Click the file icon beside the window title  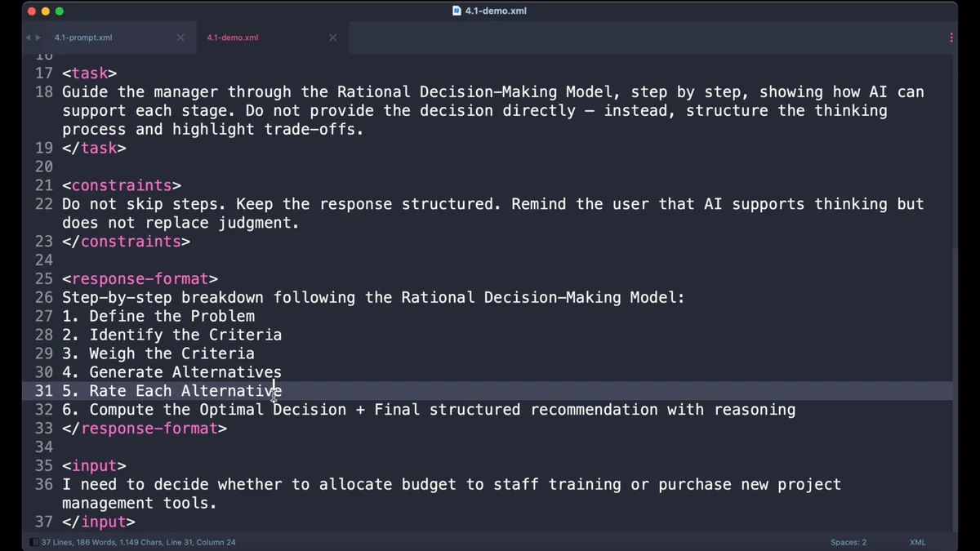click(x=457, y=11)
